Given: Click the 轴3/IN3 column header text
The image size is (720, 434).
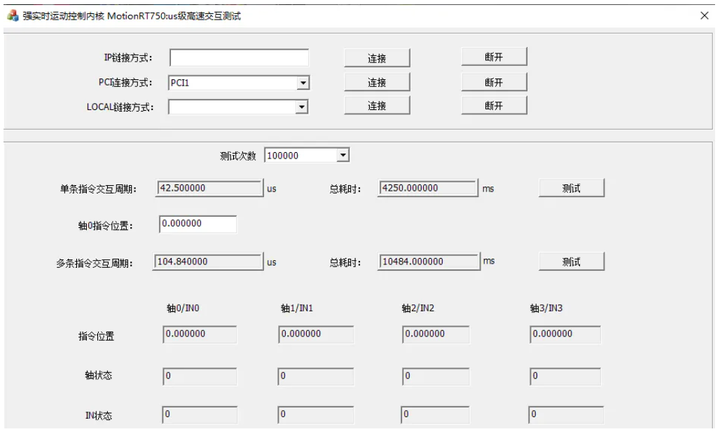Looking at the screenshot, I should click(x=546, y=308).
